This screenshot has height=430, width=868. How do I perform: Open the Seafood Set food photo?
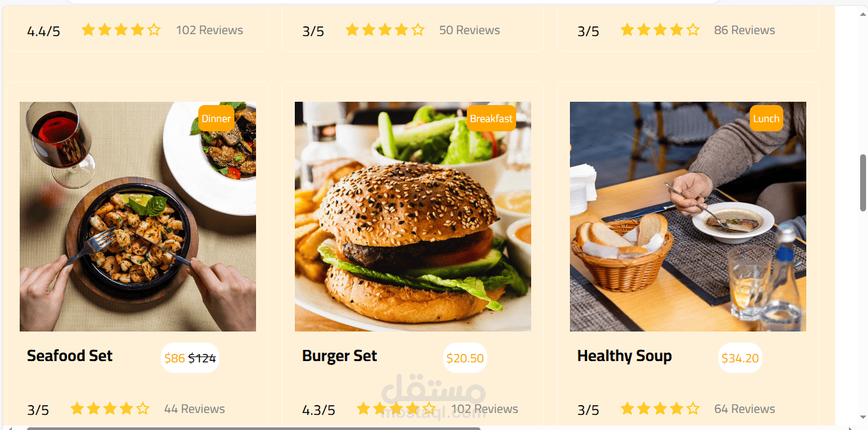pos(138,217)
